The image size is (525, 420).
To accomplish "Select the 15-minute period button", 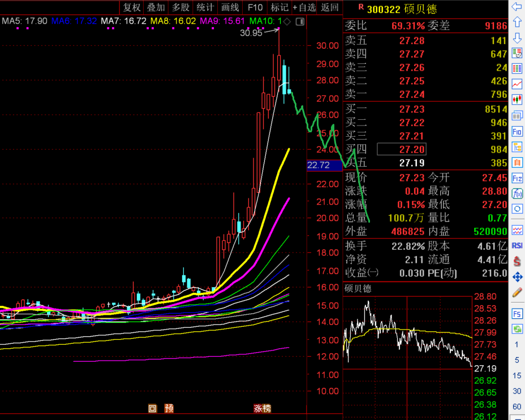I will pos(517,375).
